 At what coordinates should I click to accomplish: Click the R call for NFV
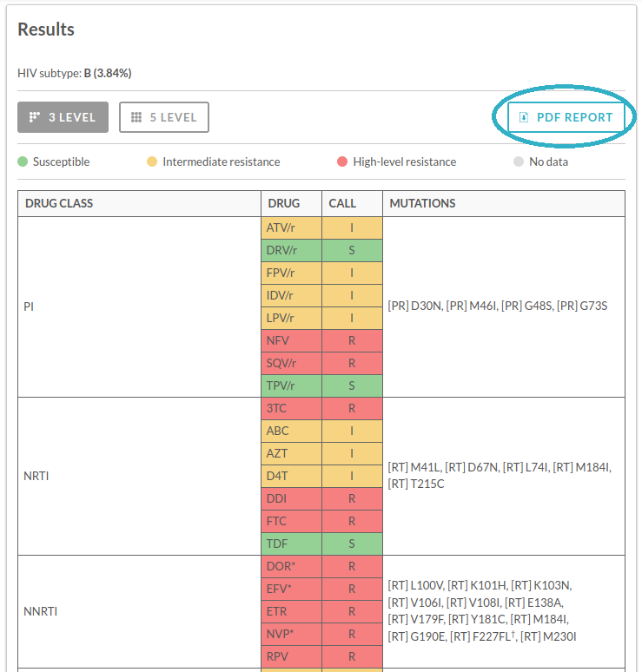352,340
